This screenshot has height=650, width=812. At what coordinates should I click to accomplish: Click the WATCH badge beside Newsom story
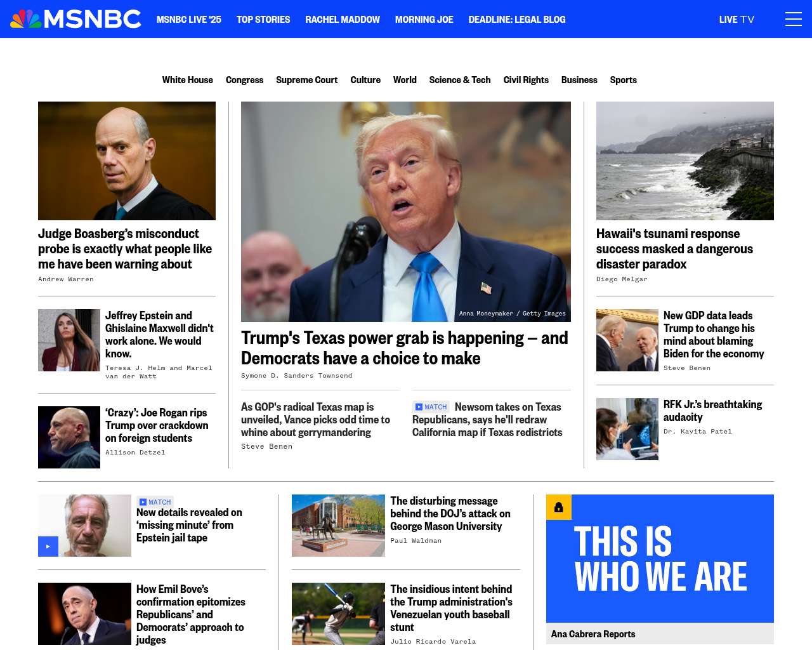pos(431,407)
